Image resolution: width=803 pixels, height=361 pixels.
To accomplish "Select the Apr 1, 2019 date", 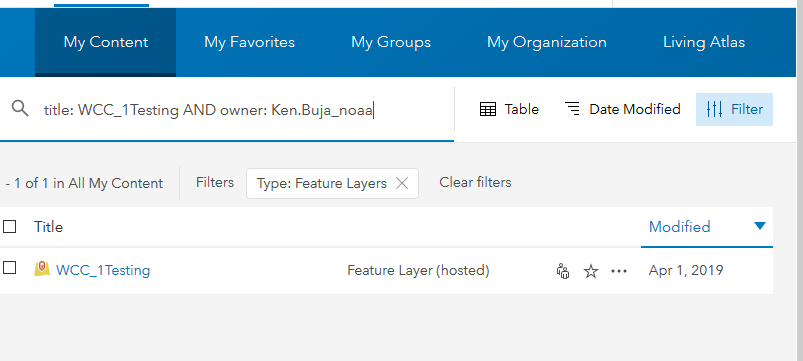I will [686, 270].
